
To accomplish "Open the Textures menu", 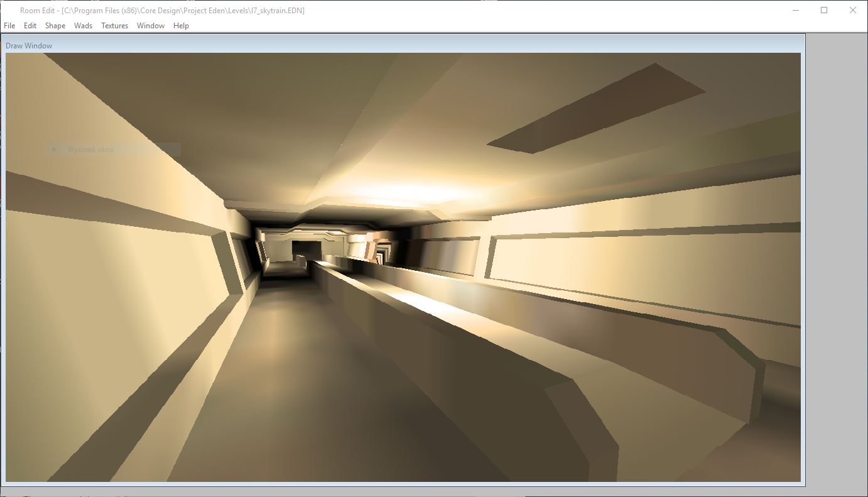I will pos(114,26).
